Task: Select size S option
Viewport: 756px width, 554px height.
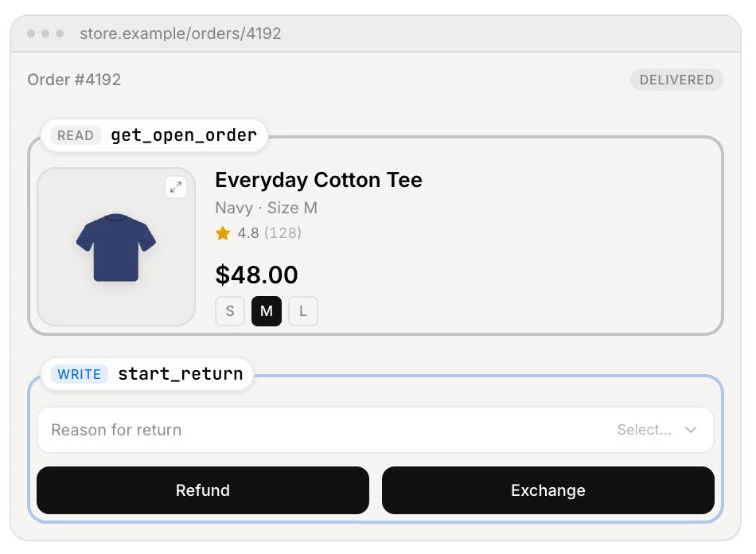Action: (230, 311)
